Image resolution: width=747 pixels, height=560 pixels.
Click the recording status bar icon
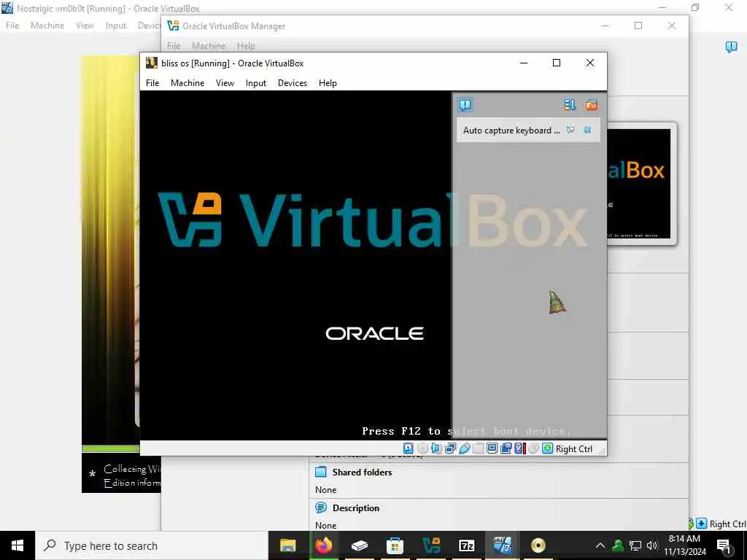[506, 448]
